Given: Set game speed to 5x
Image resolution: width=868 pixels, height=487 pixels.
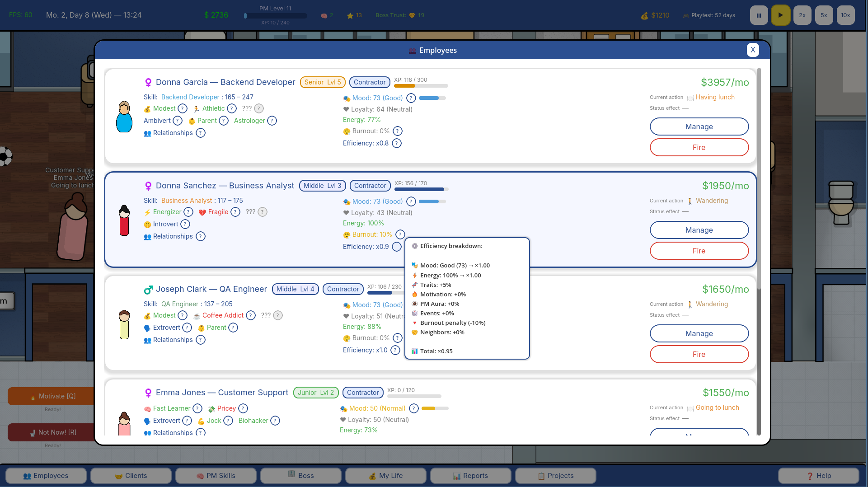Looking at the screenshot, I should click(x=824, y=15).
